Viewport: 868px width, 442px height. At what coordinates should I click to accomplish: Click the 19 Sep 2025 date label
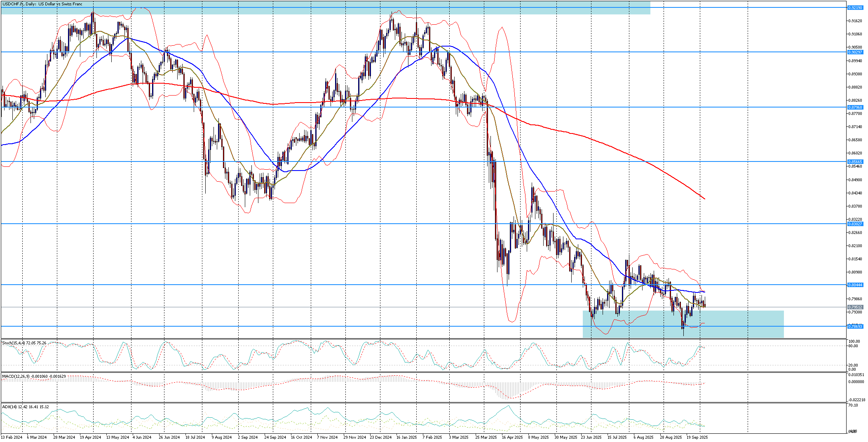pyautogui.click(x=697, y=437)
